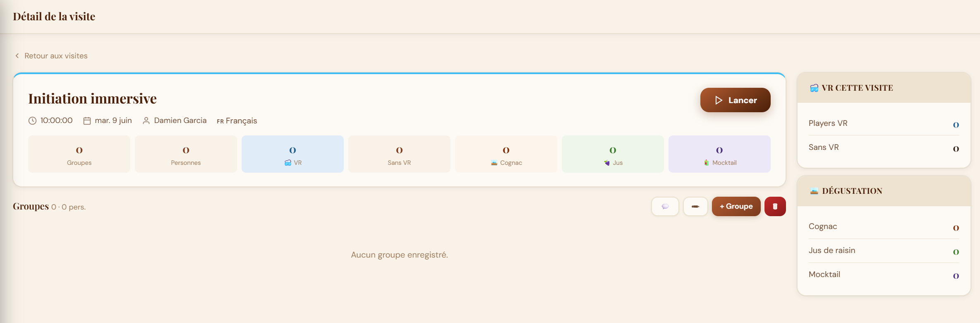Click the VR goggles icon in the VR tile
This screenshot has width=980, height=323.
[x=288, y=163]
